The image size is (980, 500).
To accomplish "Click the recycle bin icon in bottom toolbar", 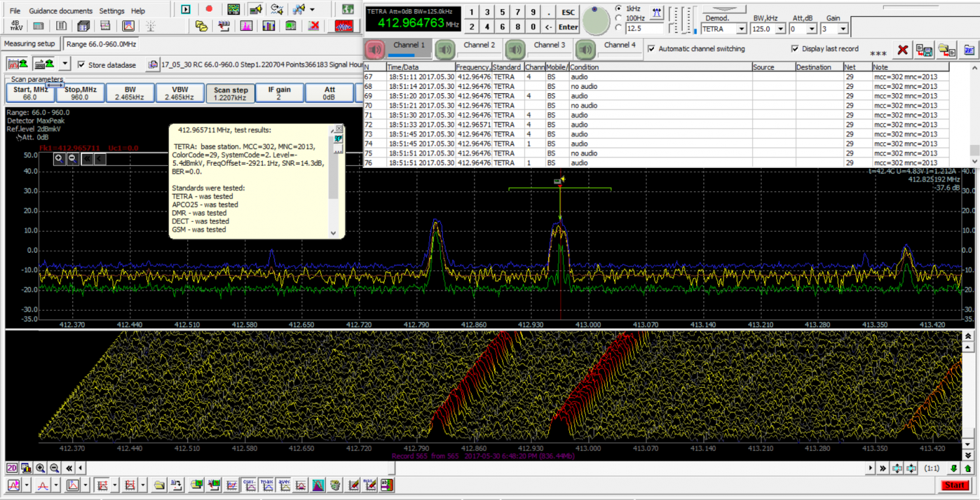I will pos(335,485).
